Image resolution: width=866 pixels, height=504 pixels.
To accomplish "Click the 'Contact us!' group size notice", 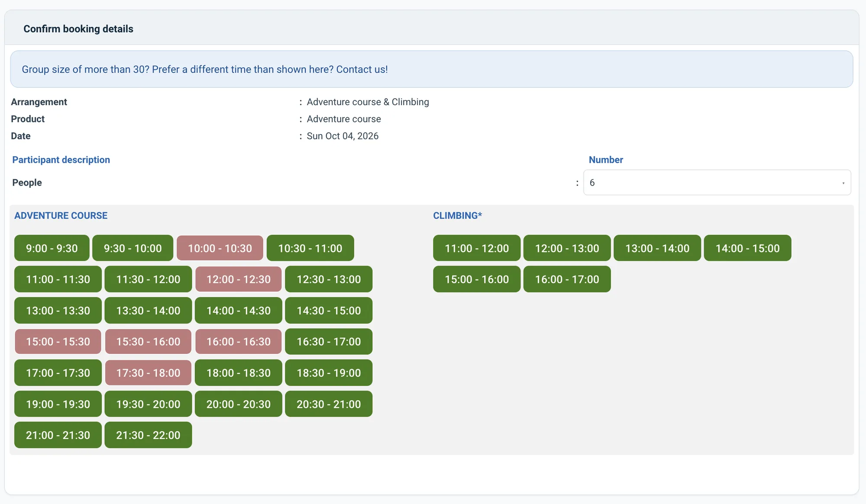I will [432, 69].
